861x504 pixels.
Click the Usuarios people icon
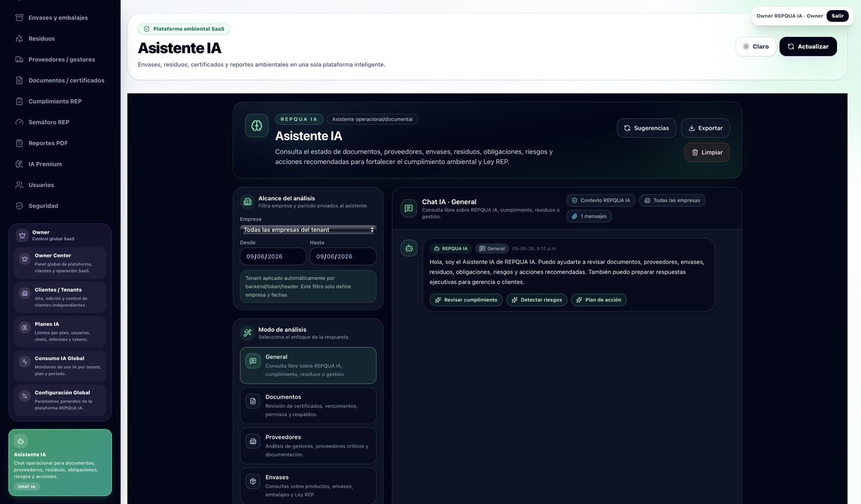click(x=19, y=185)
